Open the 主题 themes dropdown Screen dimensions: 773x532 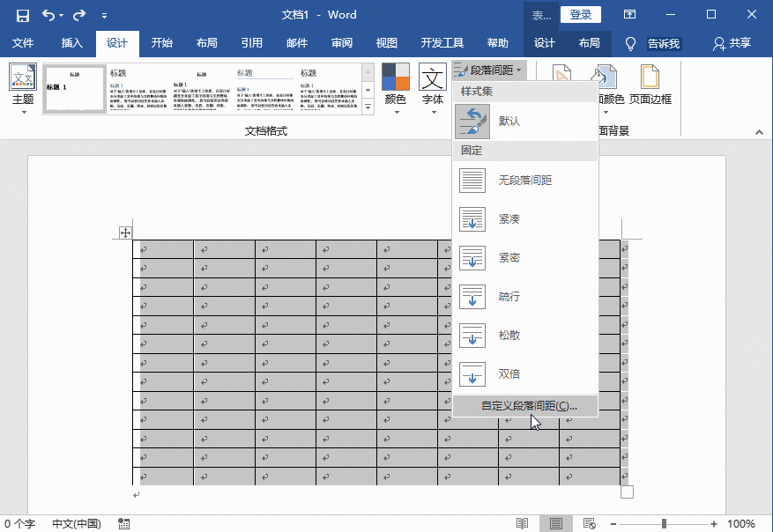[21, 88]
